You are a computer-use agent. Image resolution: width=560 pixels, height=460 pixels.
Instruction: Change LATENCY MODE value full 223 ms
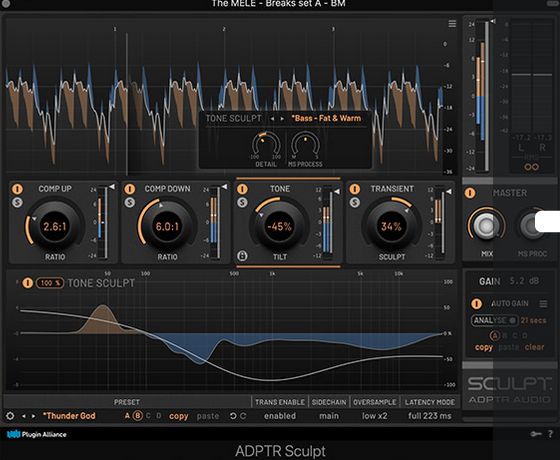click(430, 416)
